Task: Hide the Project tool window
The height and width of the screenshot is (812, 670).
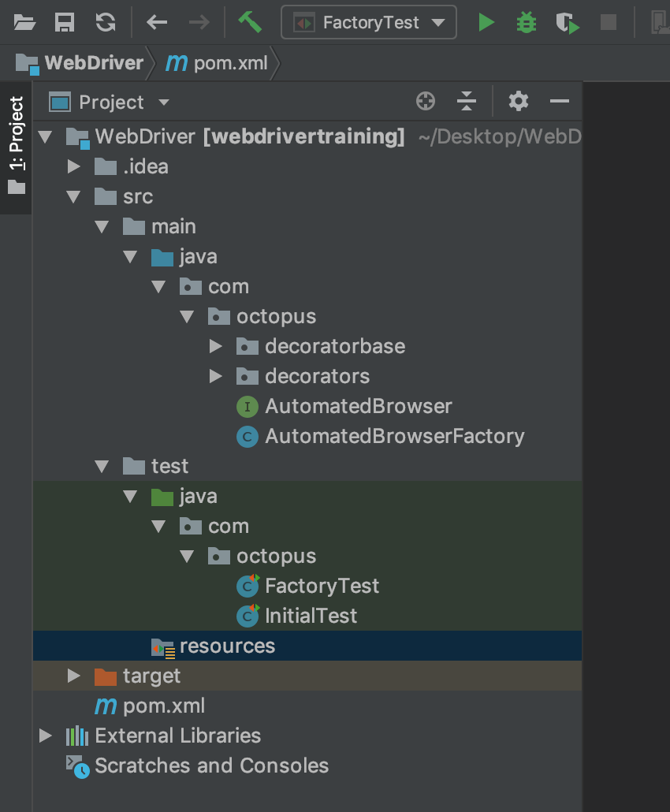Action: [x=560, y=101]
